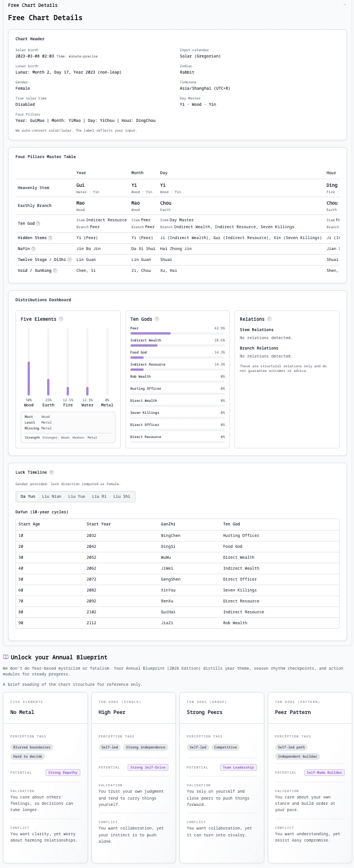This screenshot has width=354, height=868.
Task: Open the Hidden Stems info tooltip icon
Action: [x=50, y=237]
